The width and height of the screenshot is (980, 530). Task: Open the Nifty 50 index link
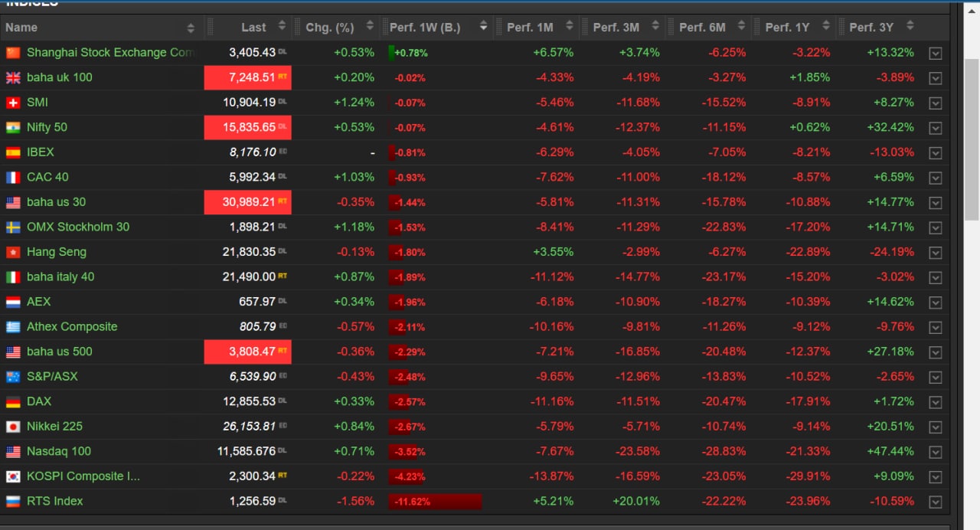pos(47,127)
